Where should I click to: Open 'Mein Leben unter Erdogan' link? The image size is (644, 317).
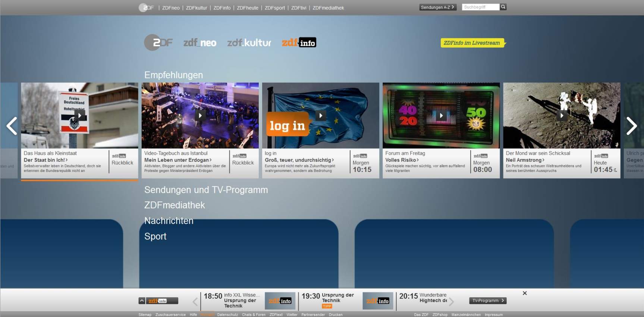(x=178, y=160)
